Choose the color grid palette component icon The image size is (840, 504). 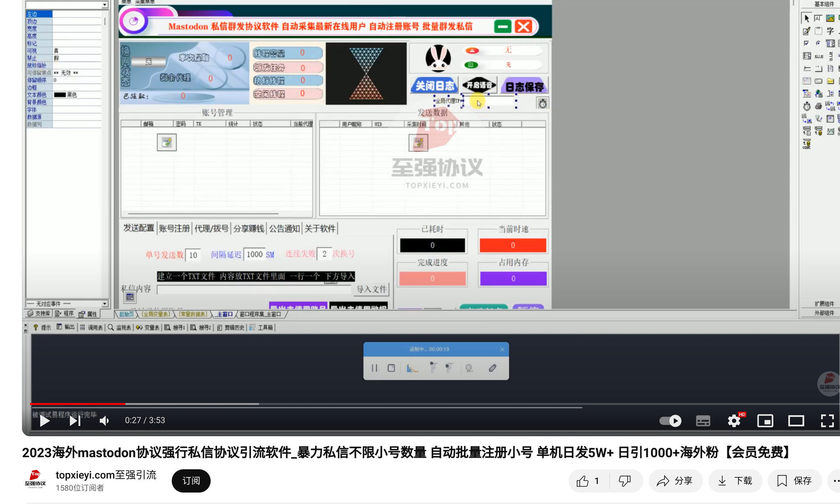(806, 94)
